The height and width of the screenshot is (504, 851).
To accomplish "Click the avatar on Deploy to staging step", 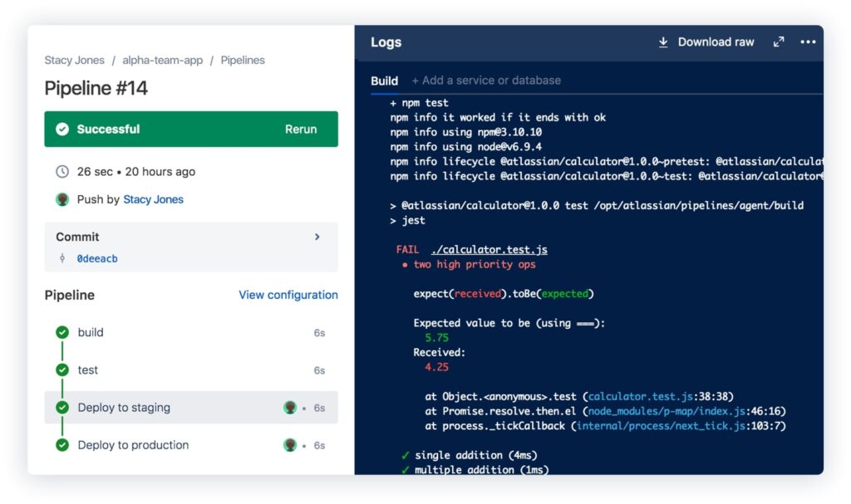I will point(289,408).
